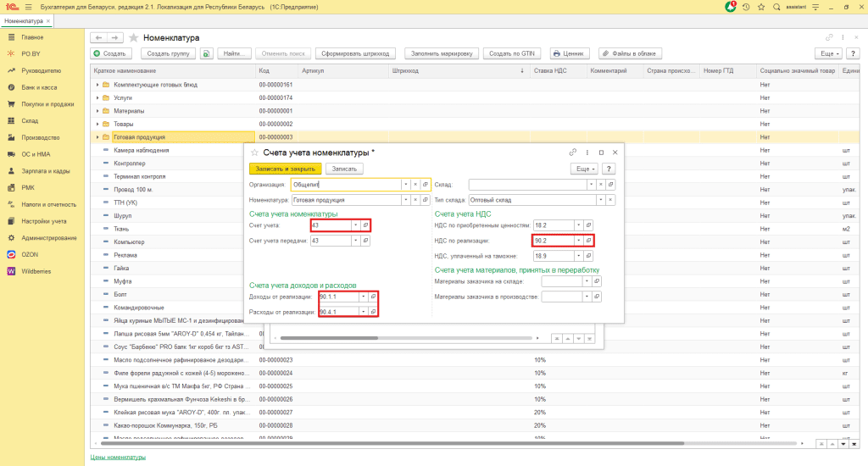
Task: Click the Организация input field
Action: [346, 185]
